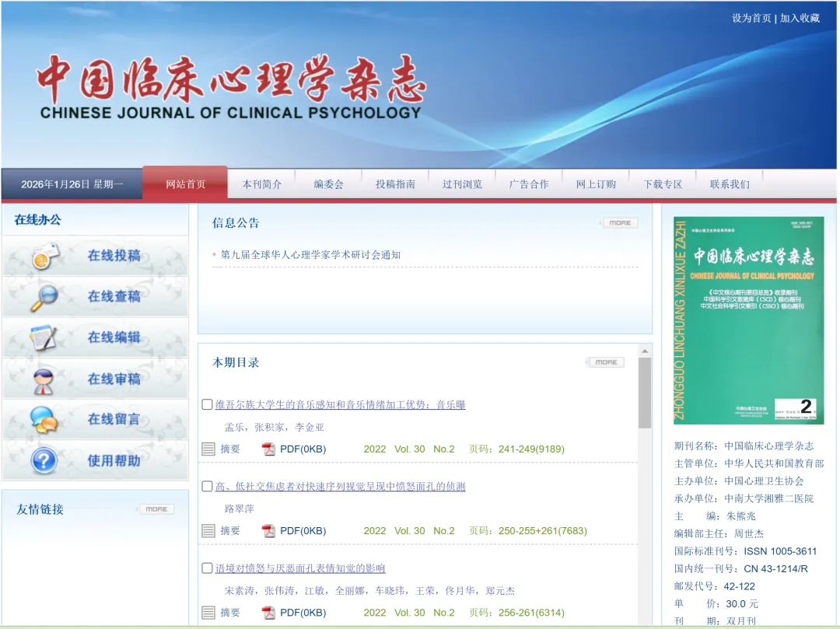
Task: Open article 维吾尔族大学生的音乐感知 link
Action: pos(340,405)
